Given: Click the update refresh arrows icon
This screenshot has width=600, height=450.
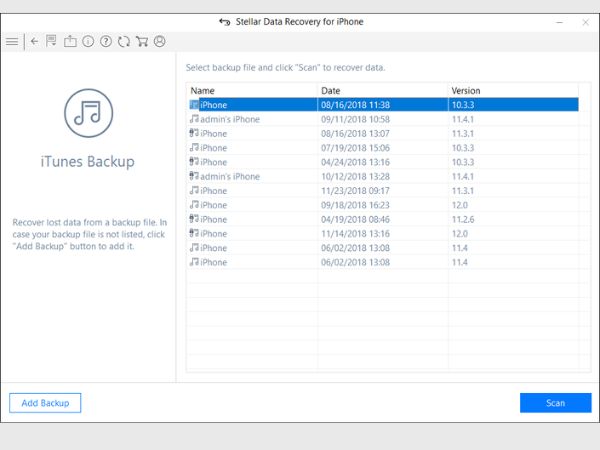Looking at the screenshot, I should [x=124, y=41].
